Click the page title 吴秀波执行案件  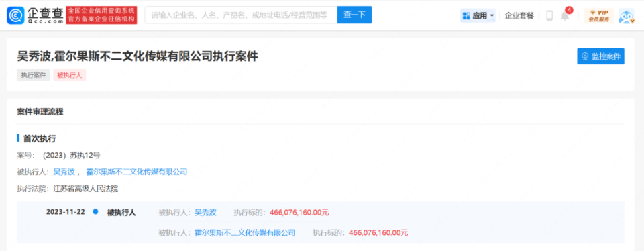point(138,56)
